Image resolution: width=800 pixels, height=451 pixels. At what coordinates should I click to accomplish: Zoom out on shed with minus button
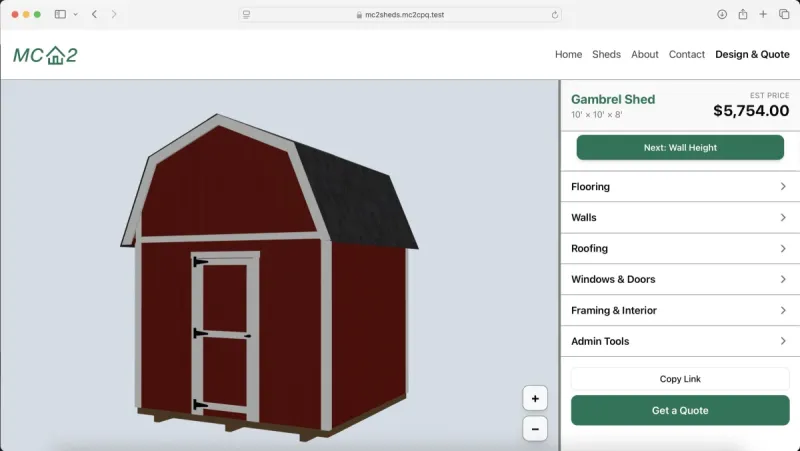tap(535, 429)
